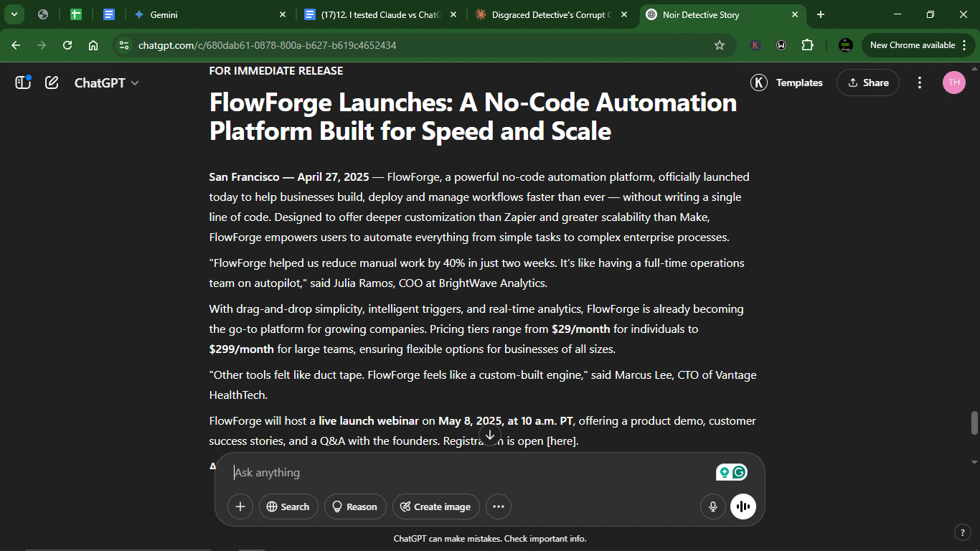980x551 pixels.
Task: Bookmark this page with the star
Action: click(x=720, y=45)
